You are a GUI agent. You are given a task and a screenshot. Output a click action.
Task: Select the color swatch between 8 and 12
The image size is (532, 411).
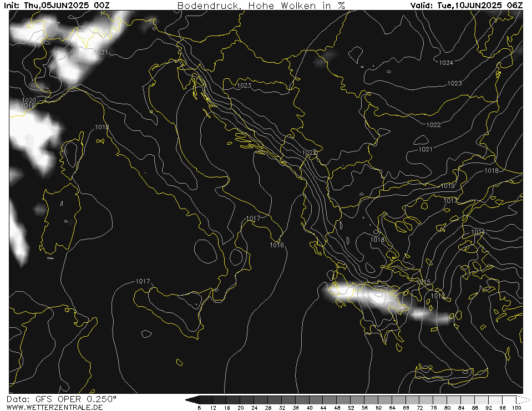pos(206,400)
